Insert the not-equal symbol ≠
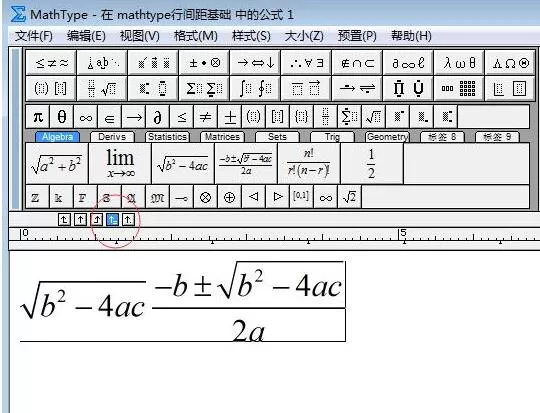Screen dimensions: 540x413 pos(206,117)
